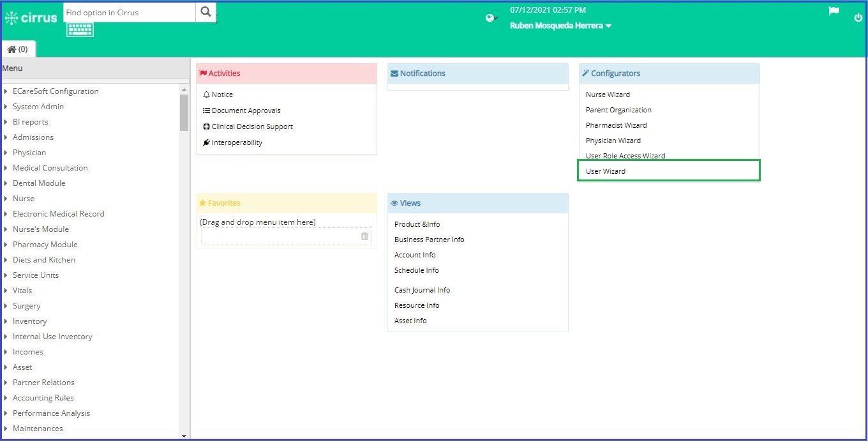868x442 pixels.
Task: Click the Find option search field
Action: [130, 12]
